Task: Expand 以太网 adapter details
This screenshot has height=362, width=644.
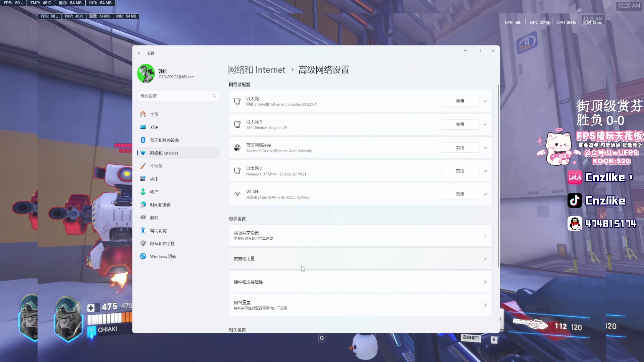Action: pyautogui.click(x=485, y=101)
